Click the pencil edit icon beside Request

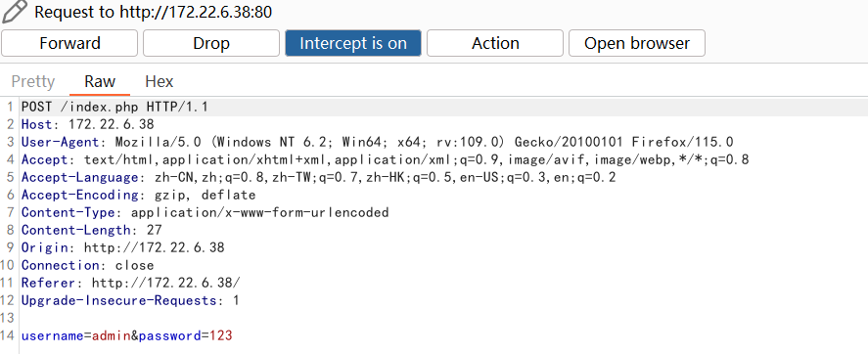(14, 11)
